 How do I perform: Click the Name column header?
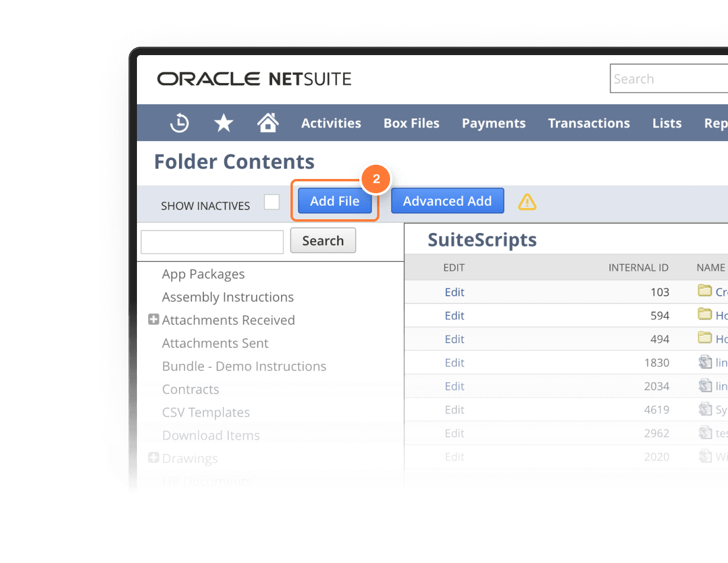[711, 268]
